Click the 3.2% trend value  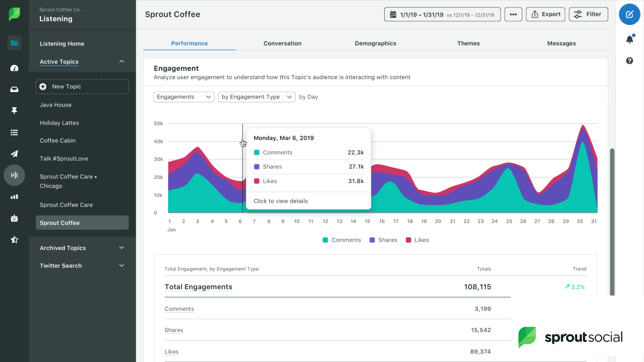(574, 287)
